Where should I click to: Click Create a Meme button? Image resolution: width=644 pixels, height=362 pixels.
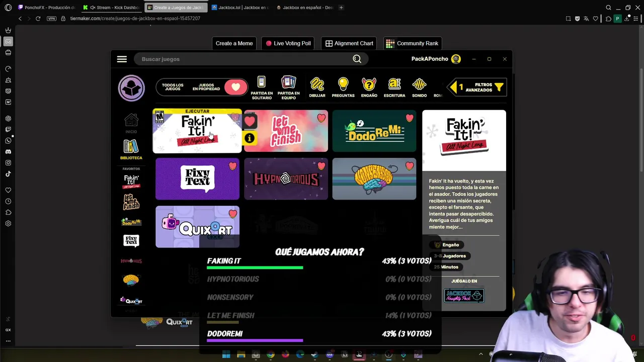click(234, 43)
